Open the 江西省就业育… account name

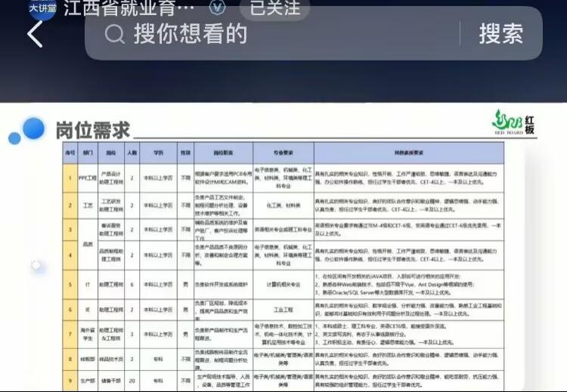129,8
